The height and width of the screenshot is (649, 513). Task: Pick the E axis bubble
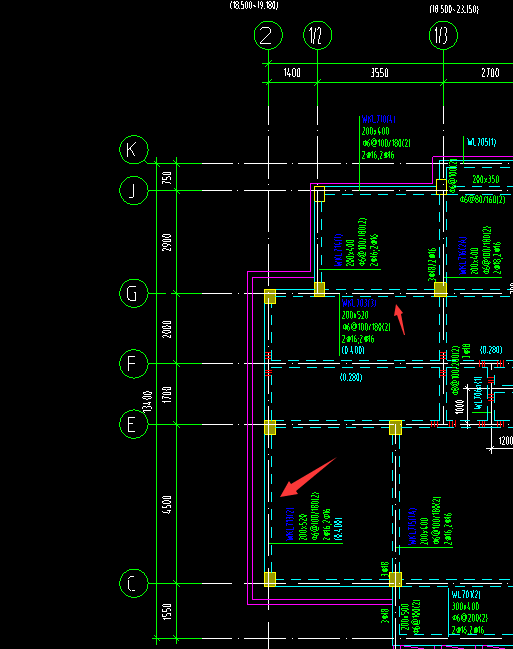[134, 424]
